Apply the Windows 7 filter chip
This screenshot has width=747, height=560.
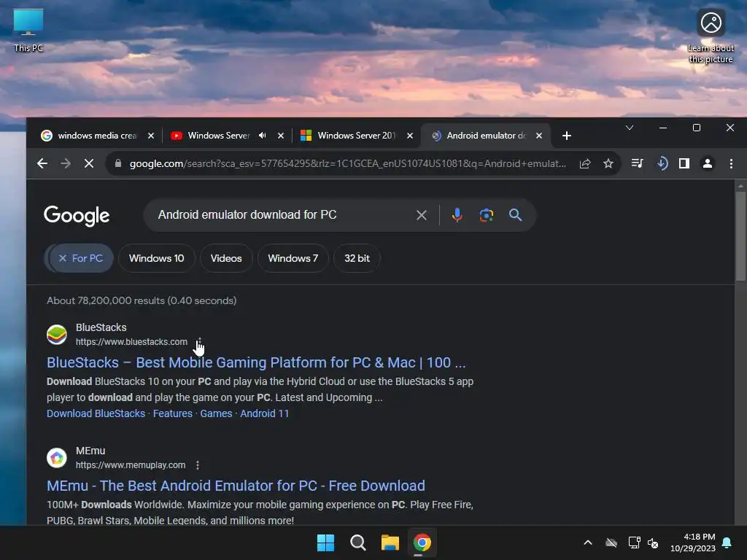293,258
